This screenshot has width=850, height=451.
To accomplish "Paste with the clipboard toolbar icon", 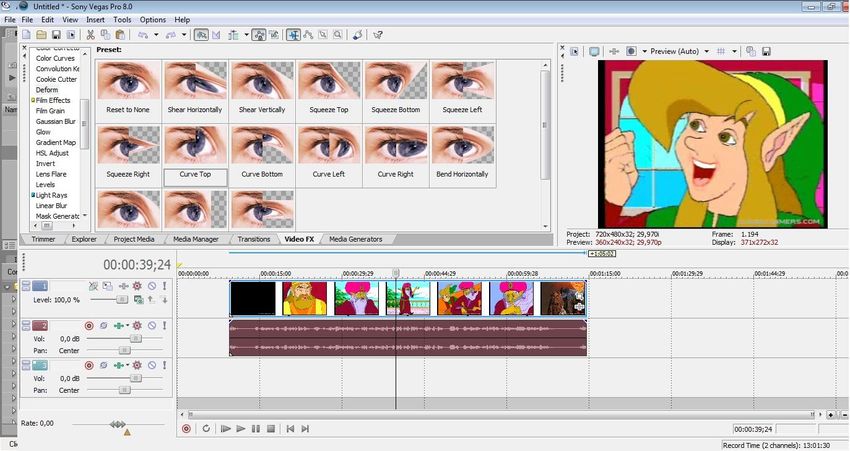I will (120, 35).
